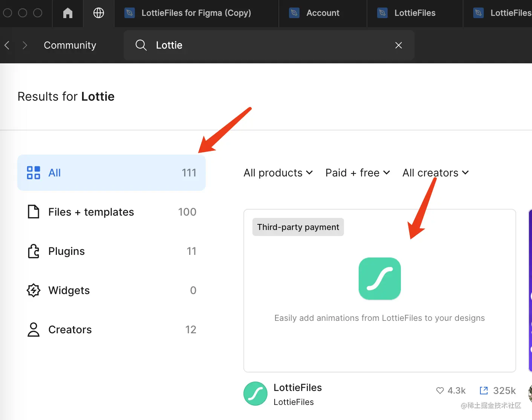Click the plugin description text in card
Image resolution: width=532 pixels, height=420 pixels.
(x=379, y=318)
